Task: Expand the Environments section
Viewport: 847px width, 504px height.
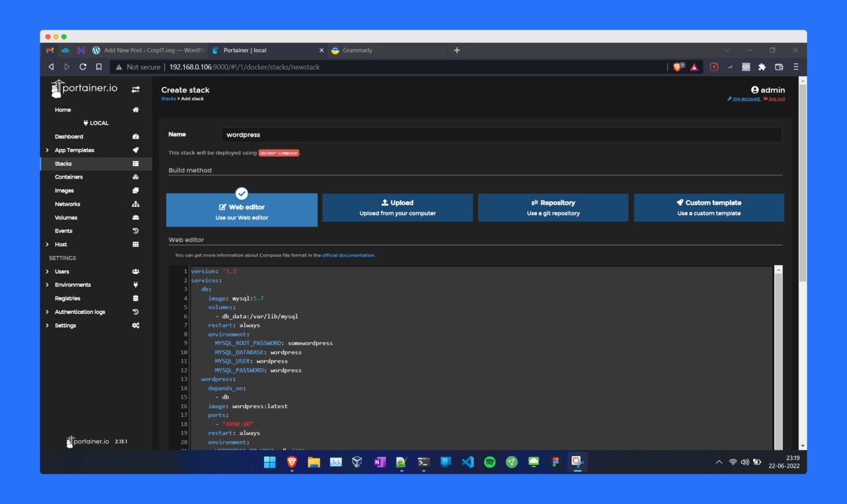Action: (73, 285)
